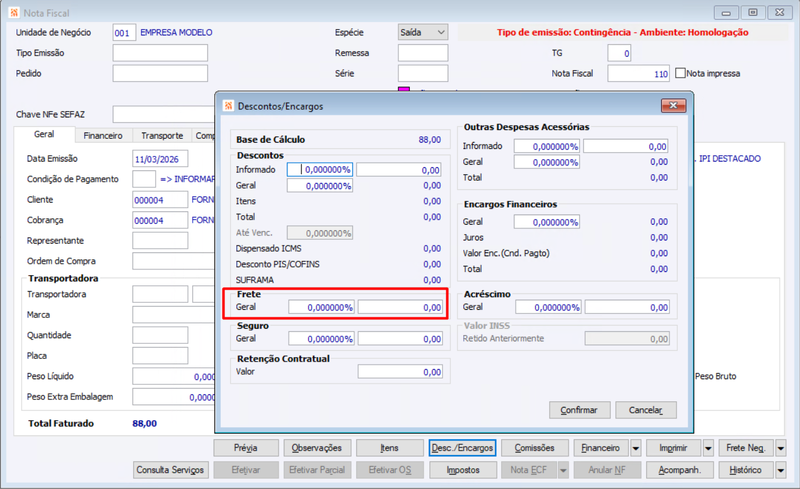Click the Cancelar button

646,410
